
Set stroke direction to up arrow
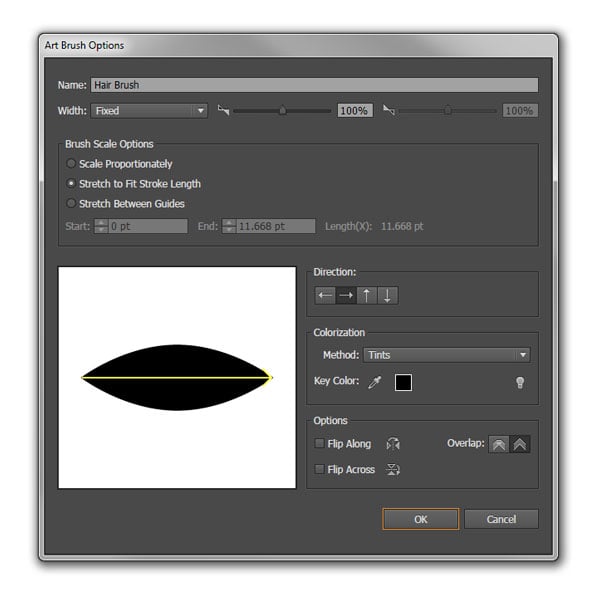tap(367, 295)
